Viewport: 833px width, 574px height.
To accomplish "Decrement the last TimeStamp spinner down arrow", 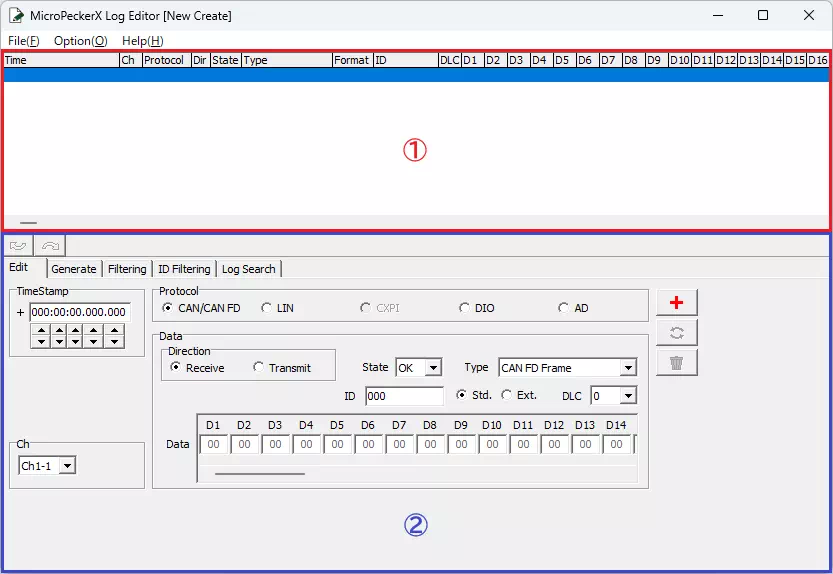I will click(x=115, y=342).
